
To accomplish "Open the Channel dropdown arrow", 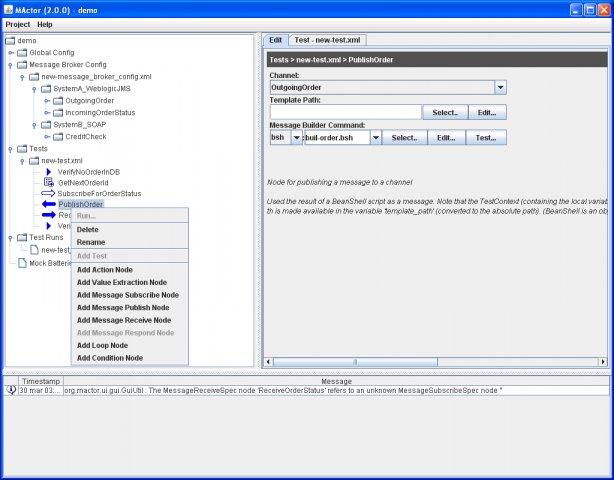I will click(x=500, y=87).
